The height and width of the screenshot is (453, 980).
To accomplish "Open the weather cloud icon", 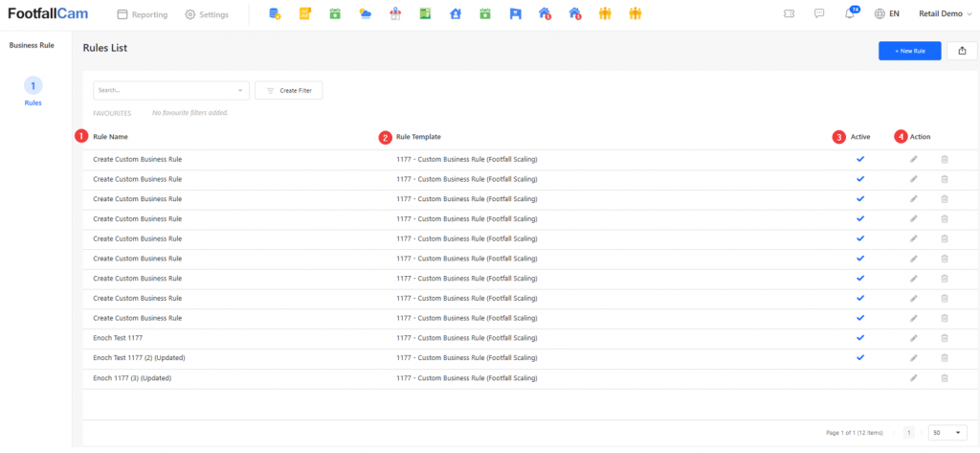I will coord(365,14).
